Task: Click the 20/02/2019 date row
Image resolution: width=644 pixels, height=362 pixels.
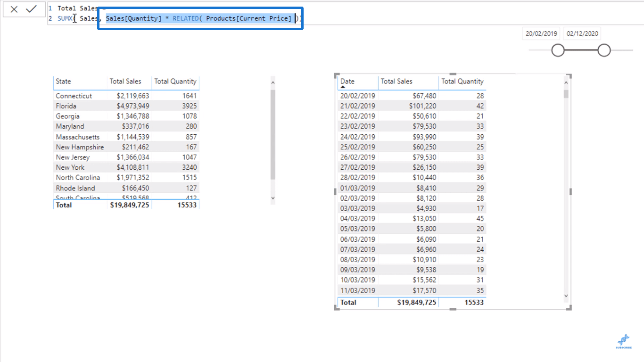Action: tap(412, 96)
